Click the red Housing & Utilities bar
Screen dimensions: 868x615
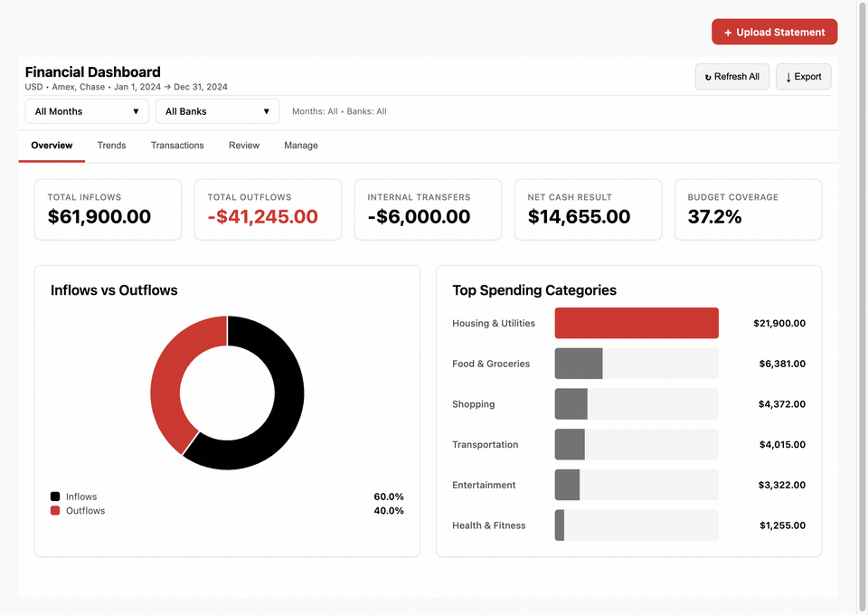coord(637,323)
